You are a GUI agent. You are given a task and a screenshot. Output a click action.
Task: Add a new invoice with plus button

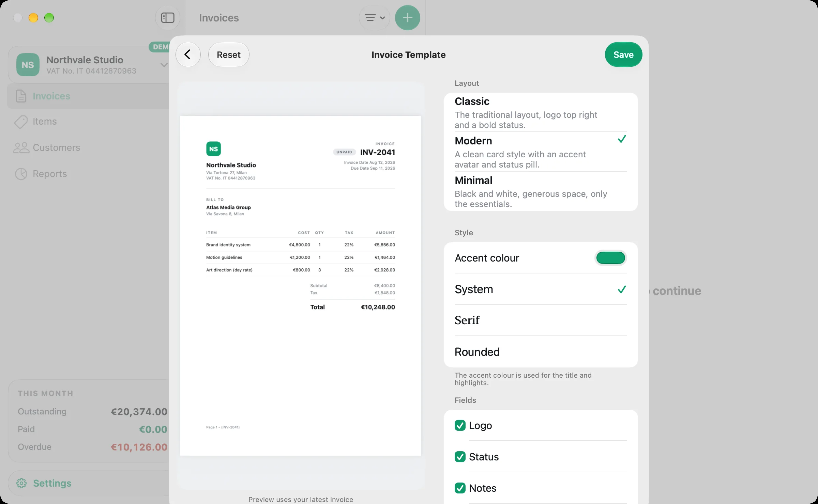pos(408,18)
